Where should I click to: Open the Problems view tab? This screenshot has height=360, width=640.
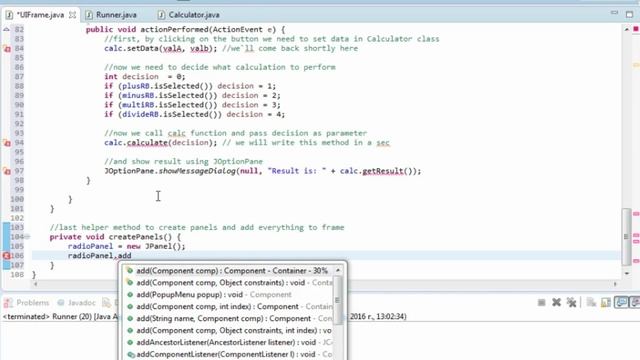(27, 303)
